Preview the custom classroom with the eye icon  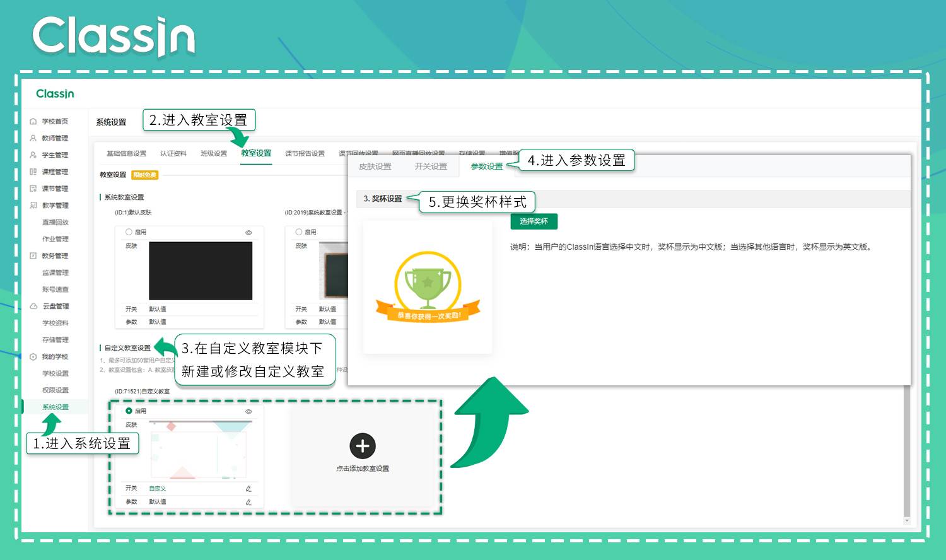(x=248, y=411)
